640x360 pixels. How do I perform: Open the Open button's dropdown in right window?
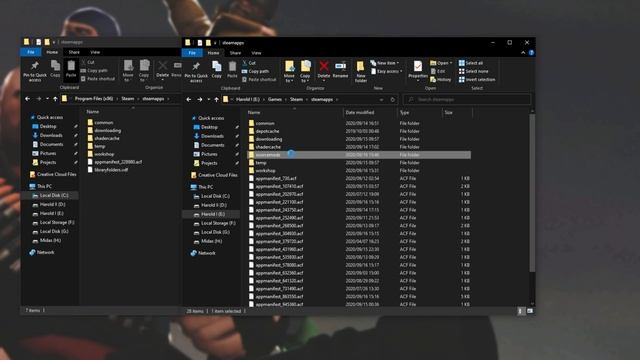[451, 63]
